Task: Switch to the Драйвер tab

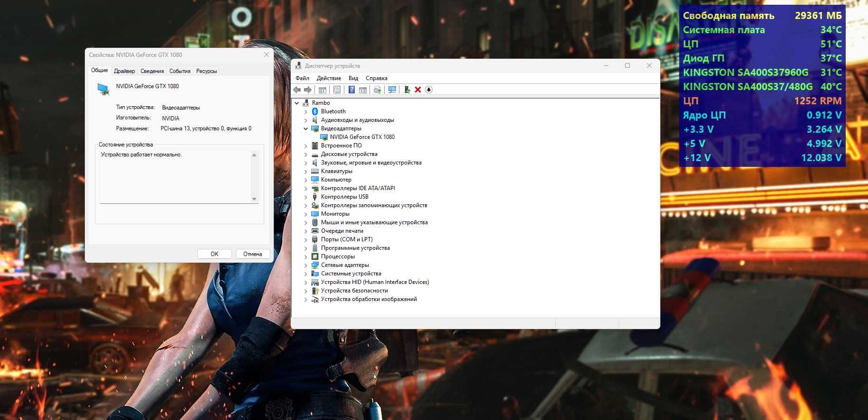Action: pyautogui.click(x=124, y=71)
